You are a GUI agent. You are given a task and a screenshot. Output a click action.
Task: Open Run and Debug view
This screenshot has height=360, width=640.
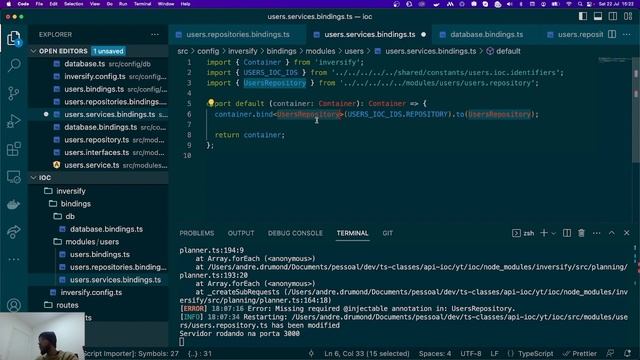(x=14, y=121)
